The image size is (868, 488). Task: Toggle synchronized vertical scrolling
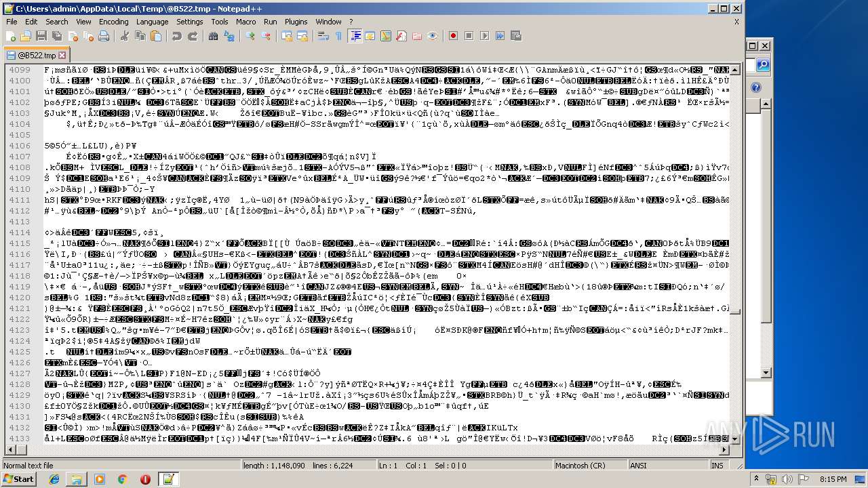click(287, 36)
